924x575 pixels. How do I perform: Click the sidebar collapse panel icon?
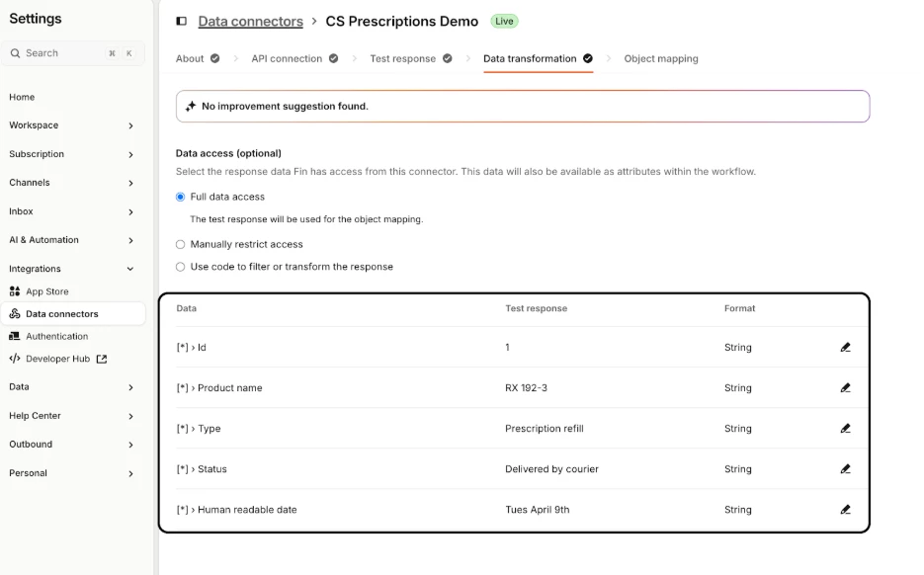click(x=181, y=21)
